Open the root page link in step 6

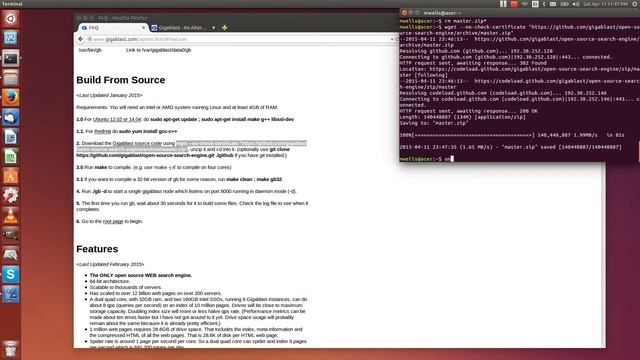coord(113,221)
